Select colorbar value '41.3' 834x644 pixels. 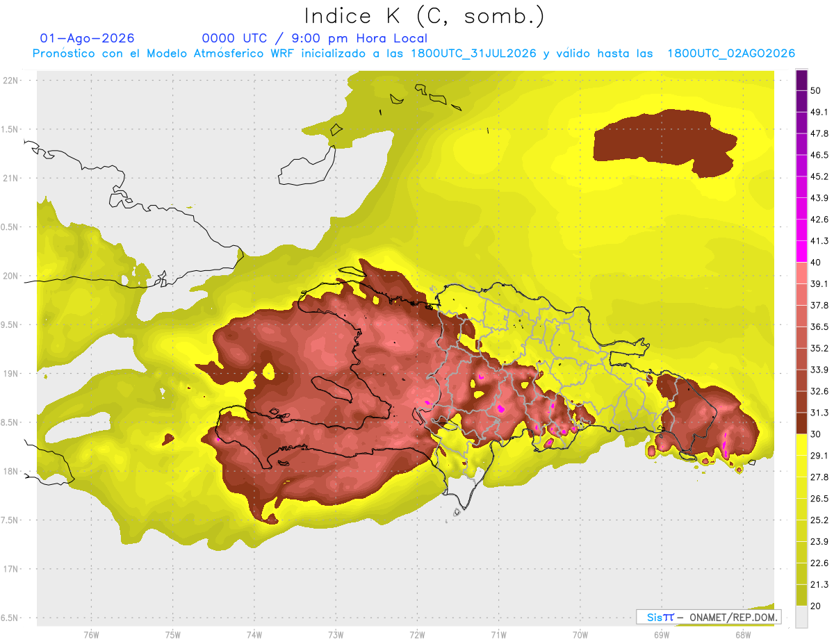tap(819, 241)
